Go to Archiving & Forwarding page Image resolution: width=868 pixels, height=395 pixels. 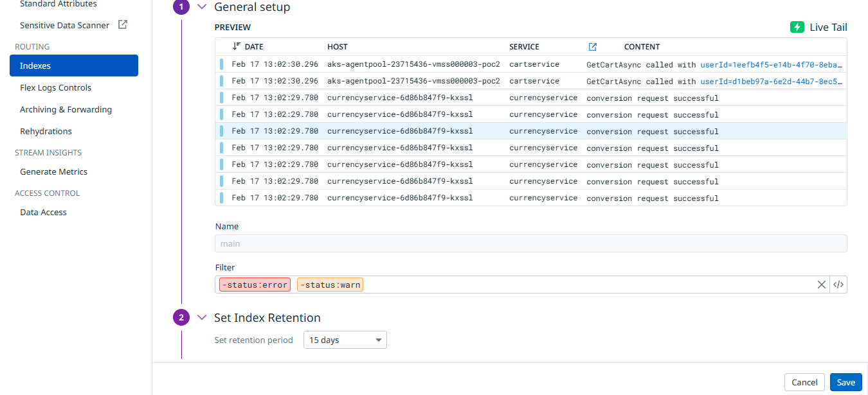tap(66, 109)
